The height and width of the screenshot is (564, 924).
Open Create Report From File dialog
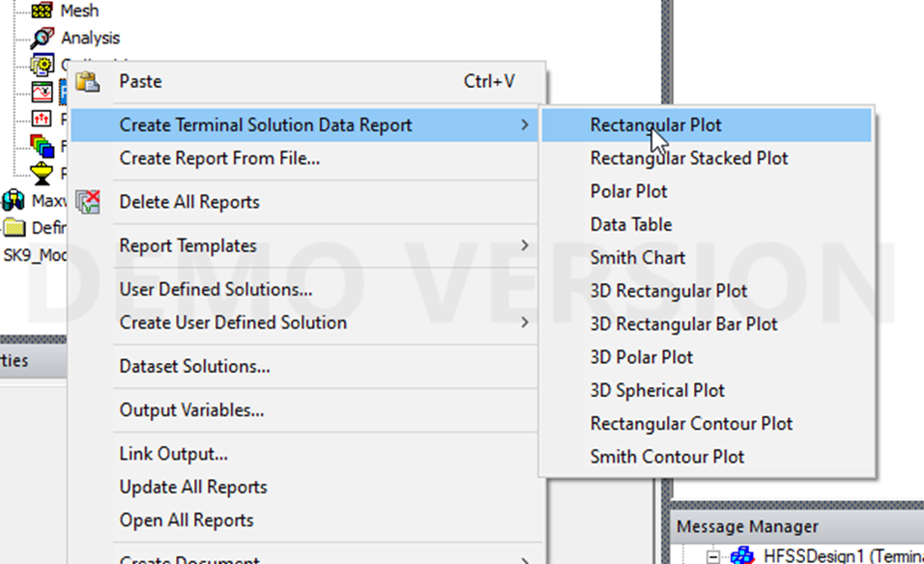pyautogui.click(x=219, y=158)
